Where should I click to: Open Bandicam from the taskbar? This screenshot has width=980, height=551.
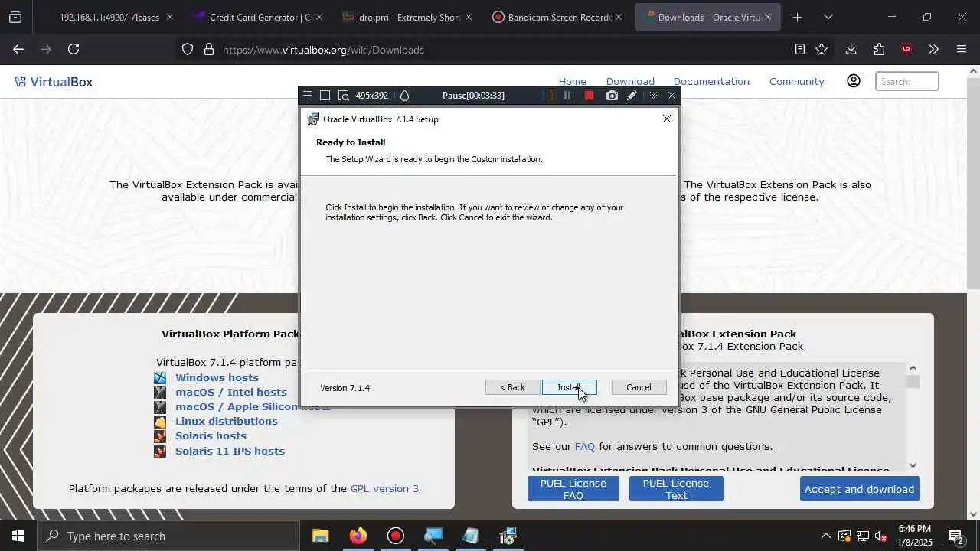(x=395, y=536)
